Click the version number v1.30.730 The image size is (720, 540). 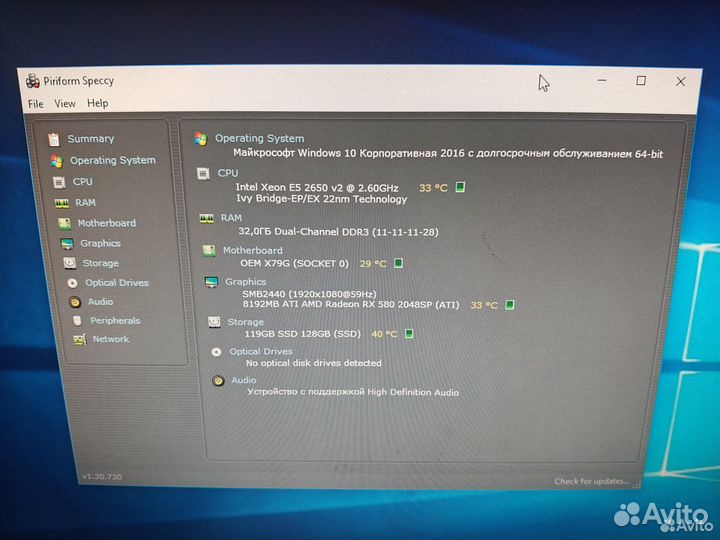tap(102, 477)
